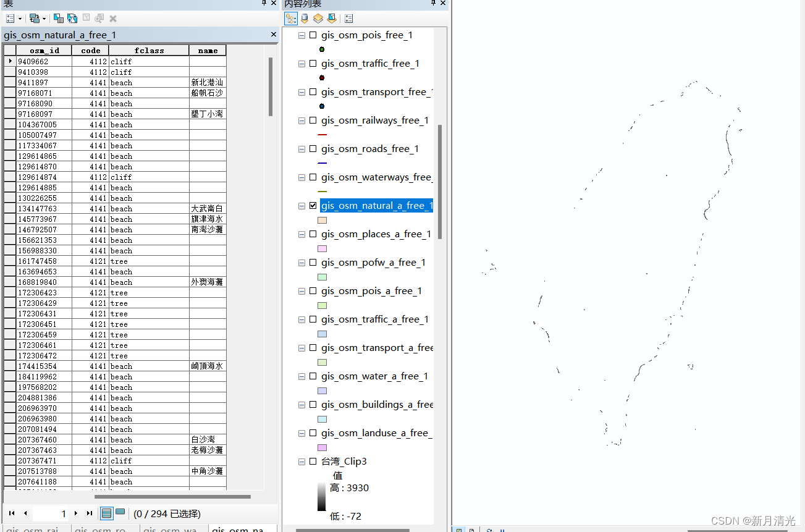805x532 pixels.
Task: Click List By Visibility icon
Action: pyautogui.click(x=318, y=19)
